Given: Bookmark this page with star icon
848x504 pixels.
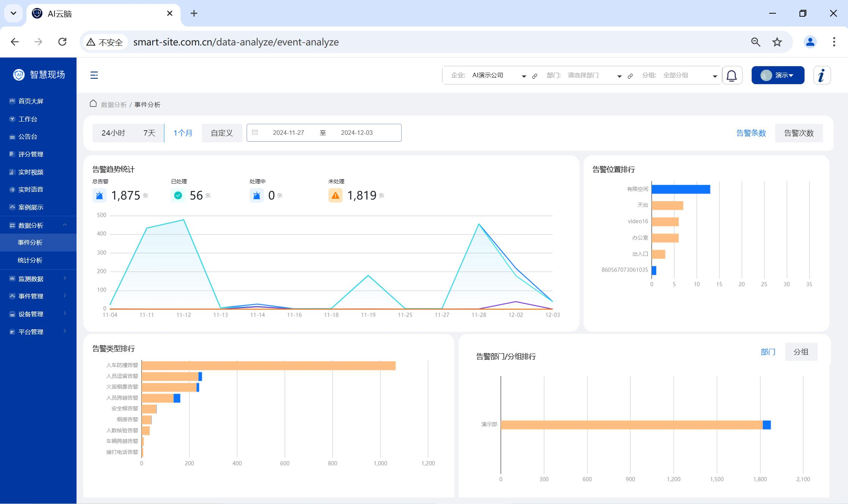Looking at the screenshot, I should pos(777,42).
